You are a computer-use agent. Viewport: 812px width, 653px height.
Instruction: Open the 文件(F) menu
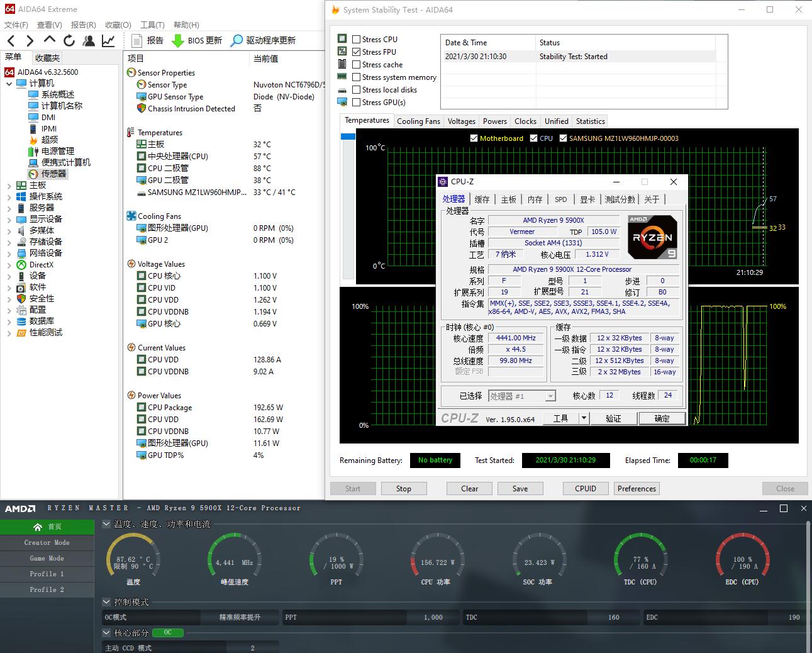[16, 25]
